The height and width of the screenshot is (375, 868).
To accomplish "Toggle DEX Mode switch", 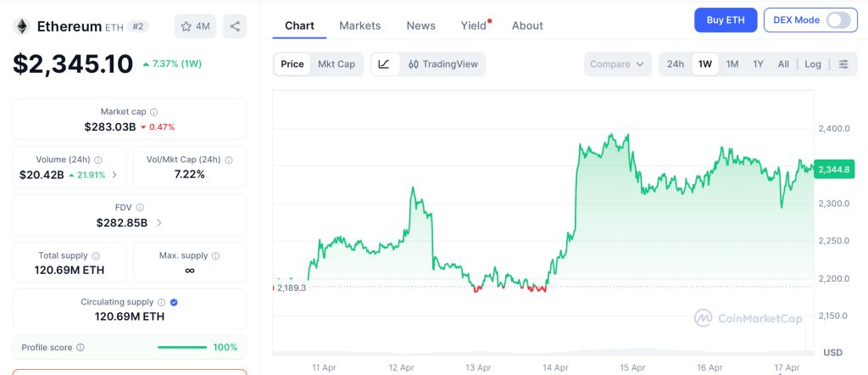I will click(837, 20).
